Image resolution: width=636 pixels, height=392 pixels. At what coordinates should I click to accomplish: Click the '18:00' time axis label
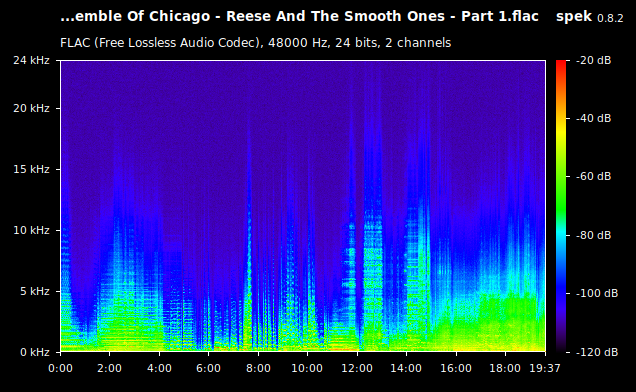(505, 368)
